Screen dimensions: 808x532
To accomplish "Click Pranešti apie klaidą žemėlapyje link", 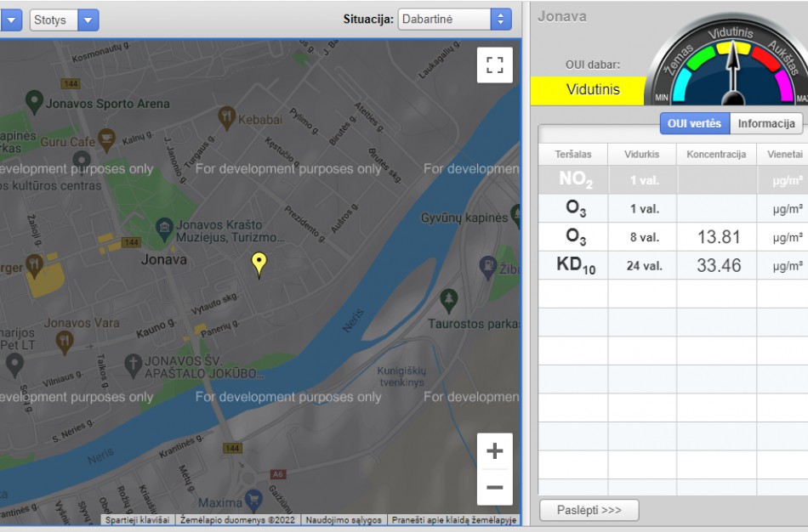I will pyautogui.click(x=453, y=519).
